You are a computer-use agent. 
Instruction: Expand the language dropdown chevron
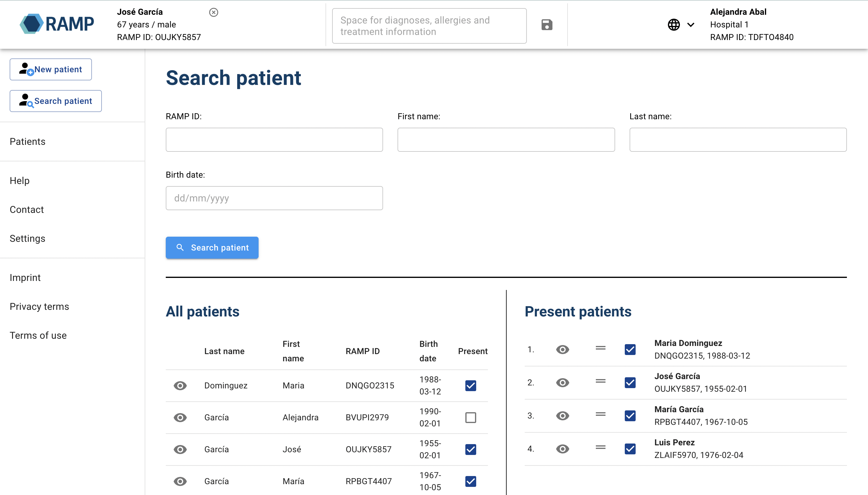(x=690, y=25)
